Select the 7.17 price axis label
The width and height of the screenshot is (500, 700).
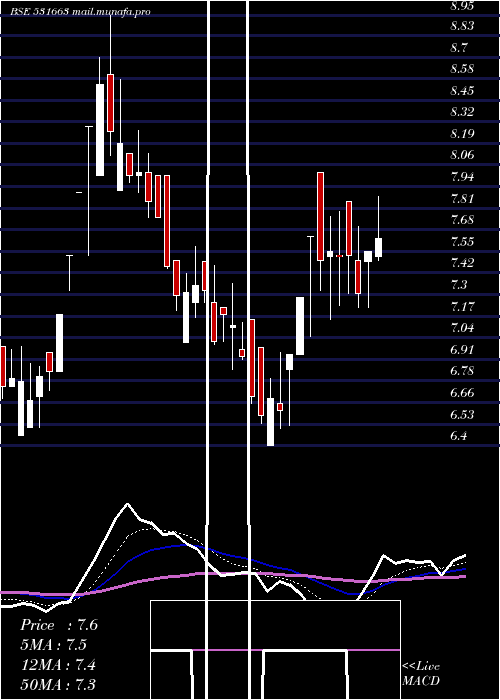pos(462,307)
